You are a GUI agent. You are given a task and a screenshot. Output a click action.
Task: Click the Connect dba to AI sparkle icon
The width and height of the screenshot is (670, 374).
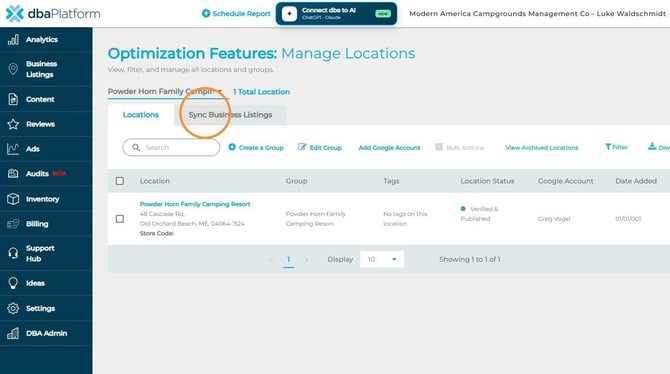(x=289, y=14)
